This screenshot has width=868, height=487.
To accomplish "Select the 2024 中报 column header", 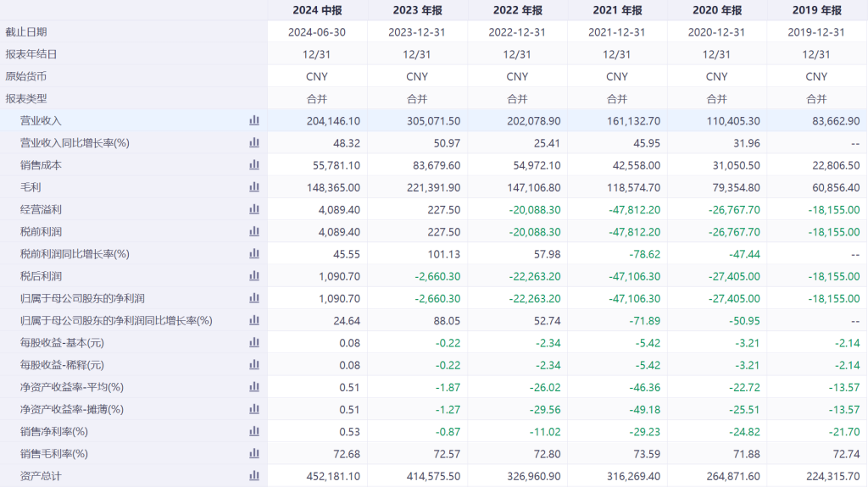I will [x=317, y=10].
